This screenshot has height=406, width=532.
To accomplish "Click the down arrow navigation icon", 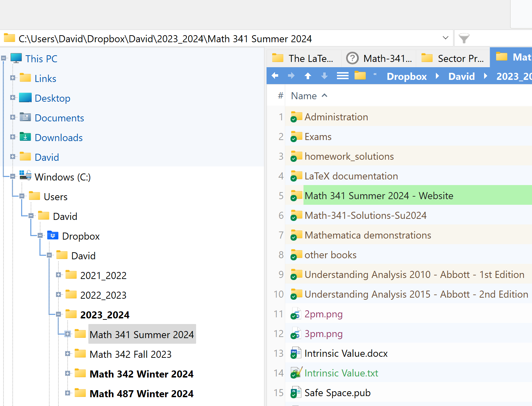I will (324, 76).
